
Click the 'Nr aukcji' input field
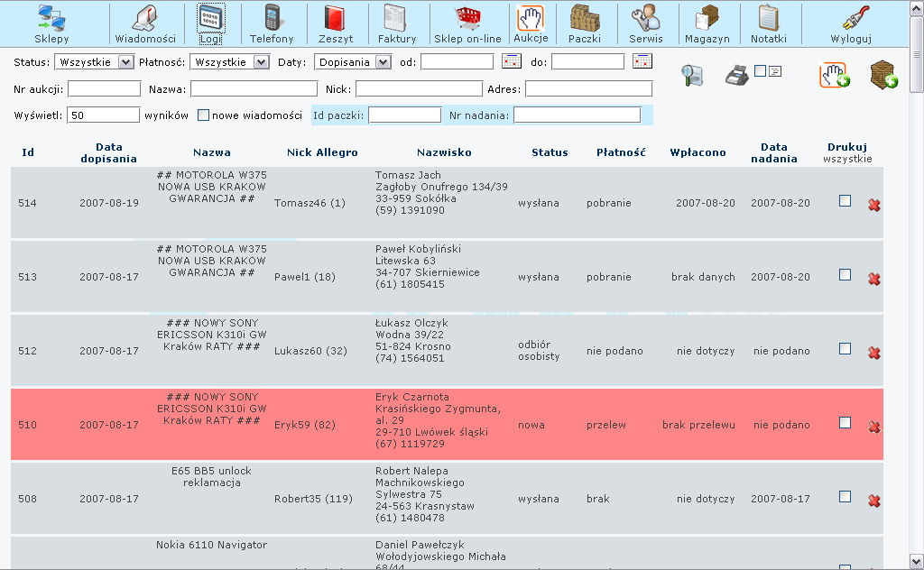(x=105, y=89)
